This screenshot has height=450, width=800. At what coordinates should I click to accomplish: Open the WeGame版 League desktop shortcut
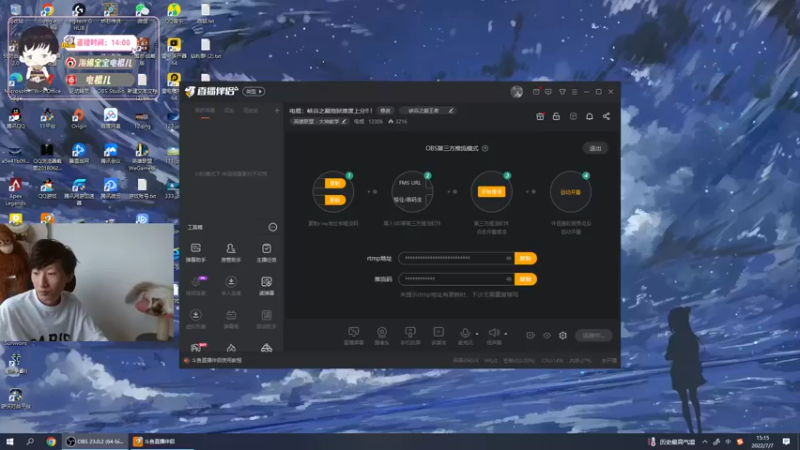pyautogui.click(x=141, y=157)
